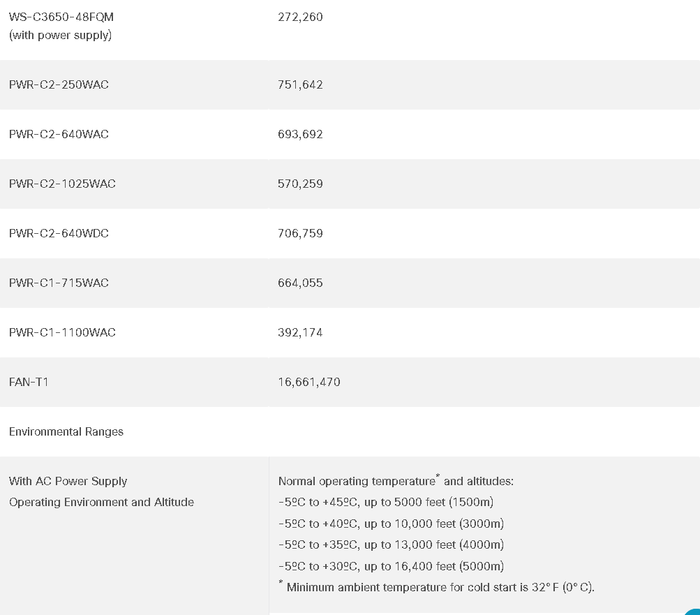This screenshot has width=700, height=615.
Task: Click the PWR-C1-715WAC product name
Action: (x=59, y=283)
